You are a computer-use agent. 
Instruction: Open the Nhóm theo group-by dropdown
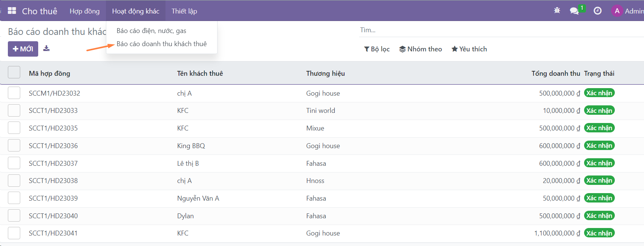[x=420, y=49]
